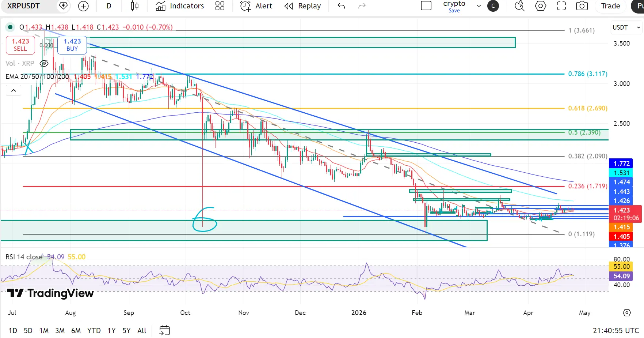The image size is (644, 338).
Task: Open quick search lightning icon
Action: pos(519,6)
